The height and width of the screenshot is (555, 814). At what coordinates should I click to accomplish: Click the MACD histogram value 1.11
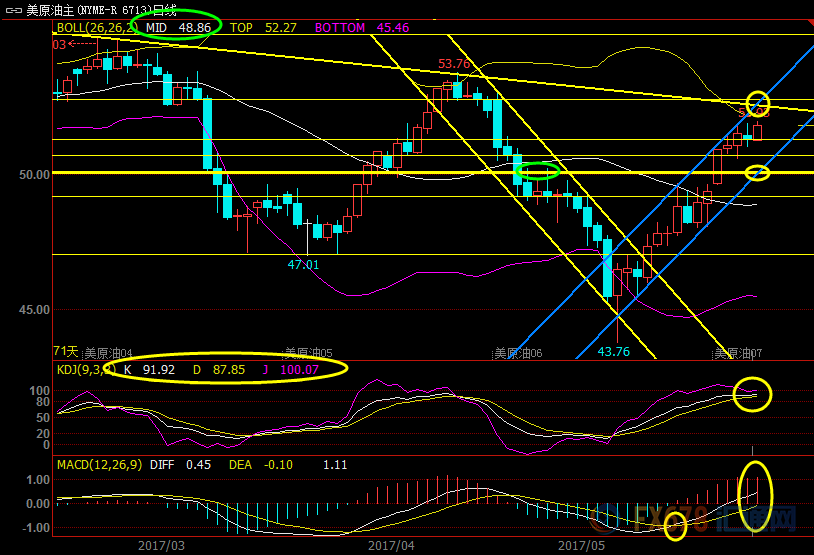pyautogui.click(x=335, y=465)
